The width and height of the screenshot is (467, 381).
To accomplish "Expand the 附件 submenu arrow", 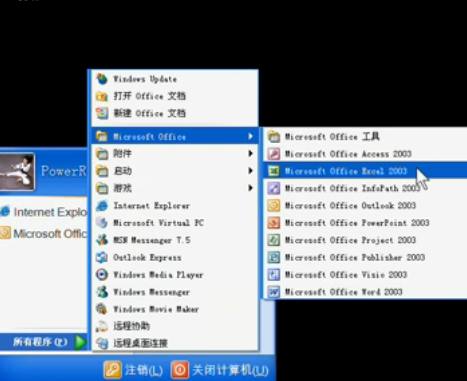I will tap(250, 154).
